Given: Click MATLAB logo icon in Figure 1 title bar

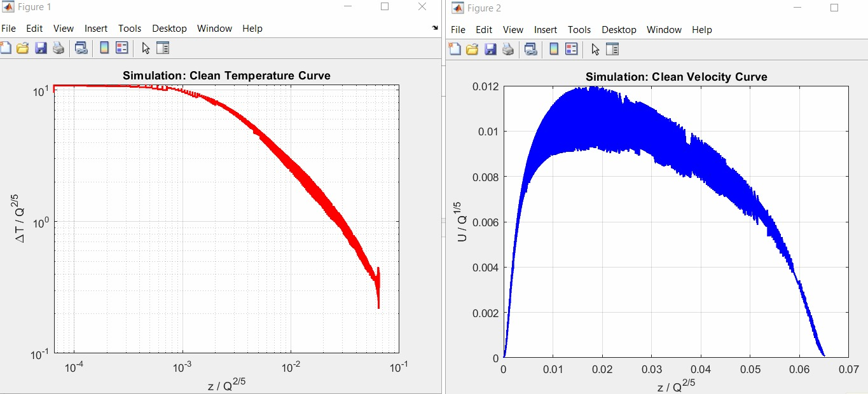Looking at the screenshot, I should coord(9,7).
